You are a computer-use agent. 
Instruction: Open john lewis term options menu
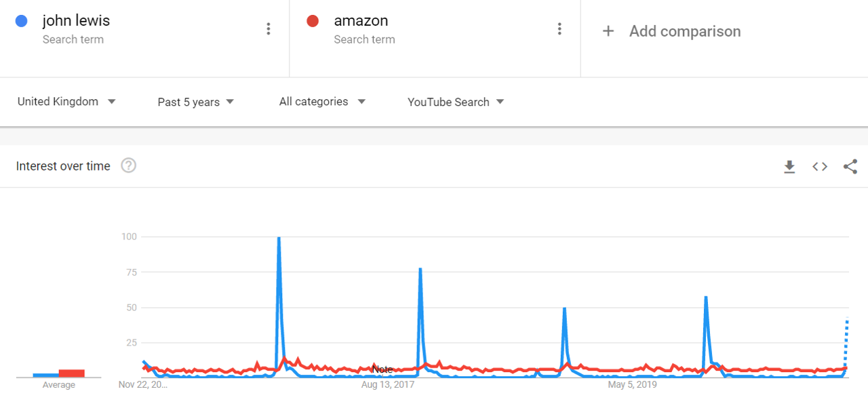(269, 29)
